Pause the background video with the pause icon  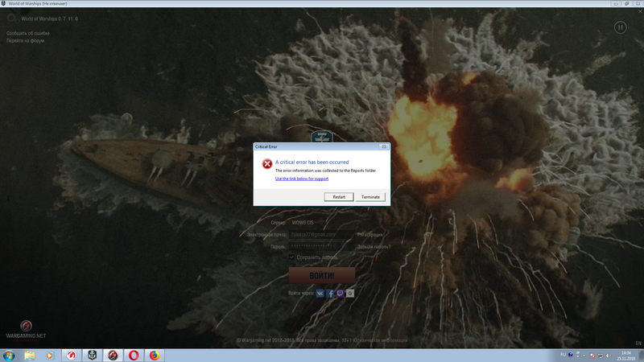620,27
